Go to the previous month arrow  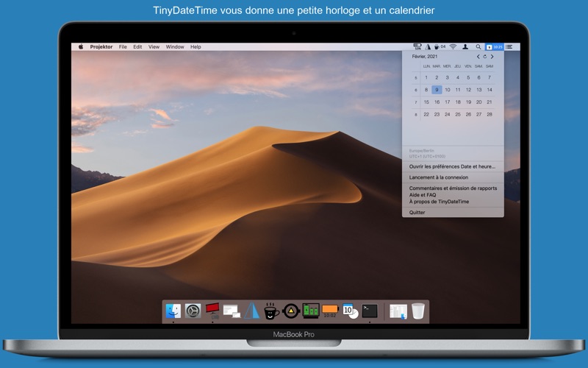click(x=478, y=57)
